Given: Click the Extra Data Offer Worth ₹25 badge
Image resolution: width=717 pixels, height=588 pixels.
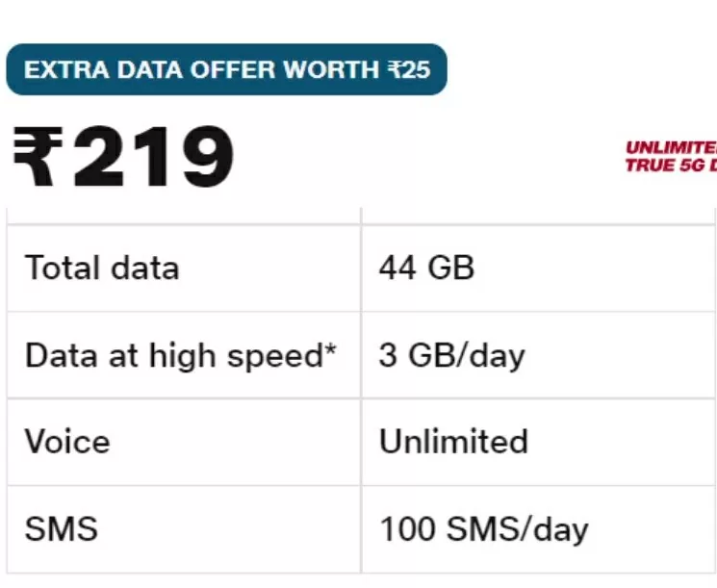Looking at the screenshot, I should point(226,69).
